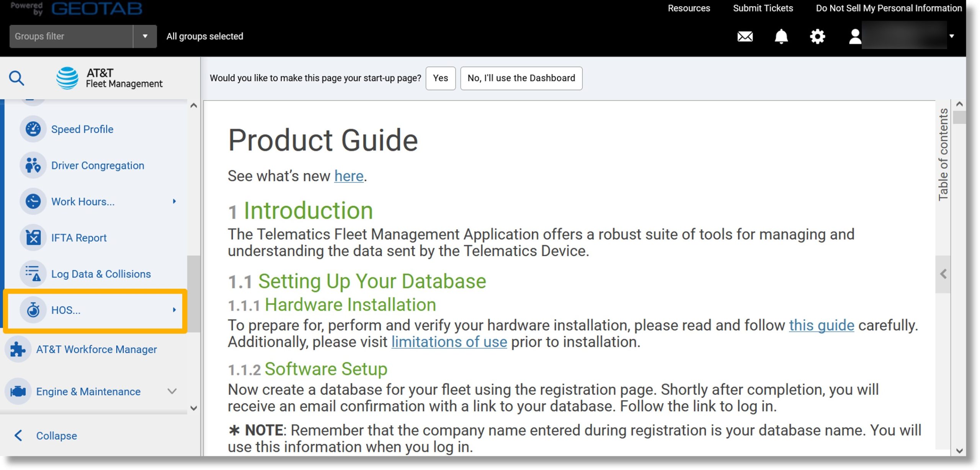Open the user account dropdown arrow
Image resolution: width=980 pixels, height=470 pixels.
coord(952,36)
